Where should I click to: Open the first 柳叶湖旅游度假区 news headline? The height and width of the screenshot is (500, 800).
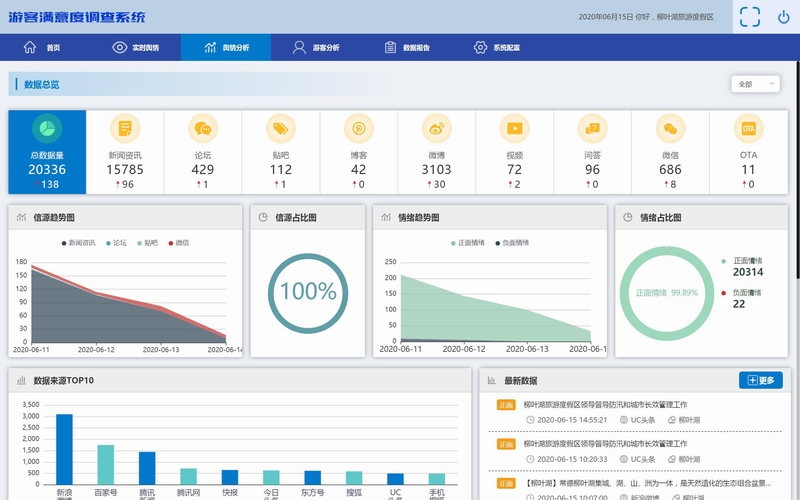[605, 405]
